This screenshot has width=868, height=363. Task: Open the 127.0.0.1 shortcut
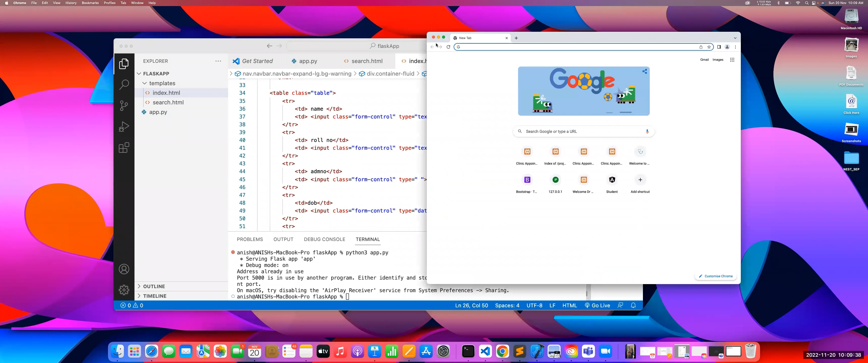point(555,184)
